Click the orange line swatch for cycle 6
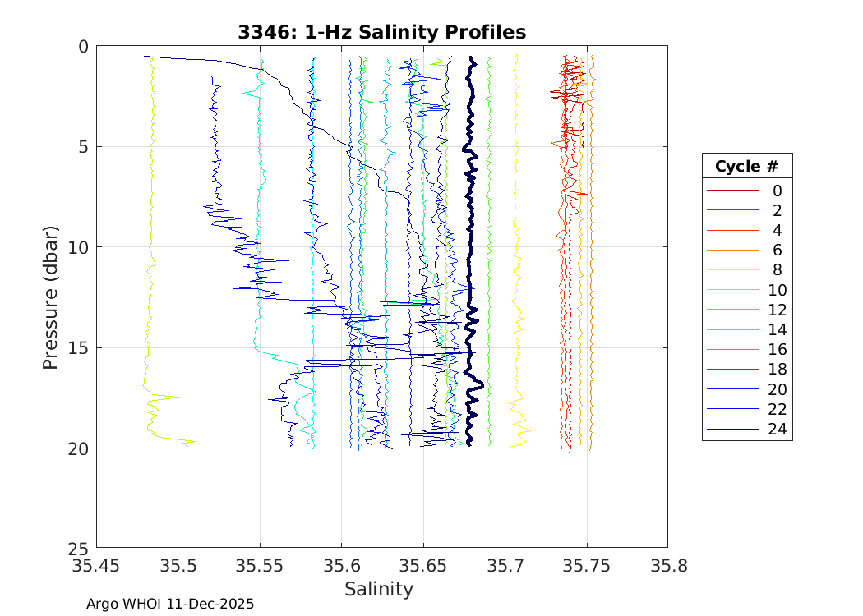 (731, 250)
